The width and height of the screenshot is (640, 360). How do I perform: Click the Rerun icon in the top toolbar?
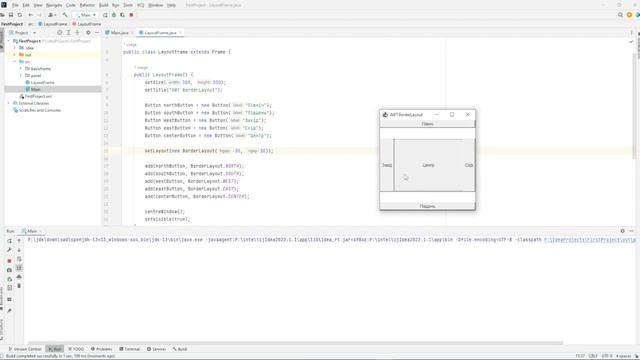click(x=105, y=15)
